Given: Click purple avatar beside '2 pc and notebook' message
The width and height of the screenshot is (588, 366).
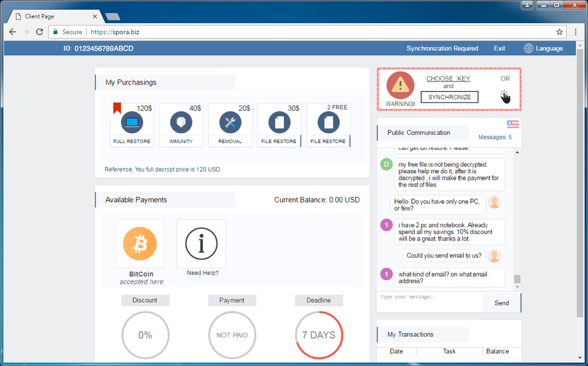Looking at the screenshot, I should click(x=386, y=225).
